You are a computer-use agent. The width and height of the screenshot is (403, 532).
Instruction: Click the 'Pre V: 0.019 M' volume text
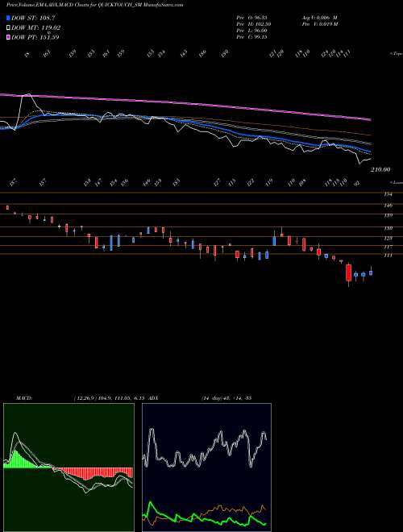[319, 23]
